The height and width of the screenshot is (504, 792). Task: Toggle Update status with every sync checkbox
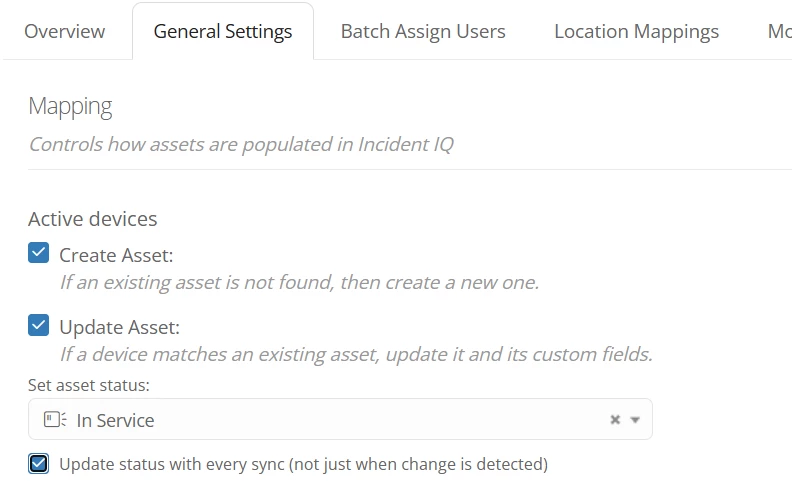[38, 464]
